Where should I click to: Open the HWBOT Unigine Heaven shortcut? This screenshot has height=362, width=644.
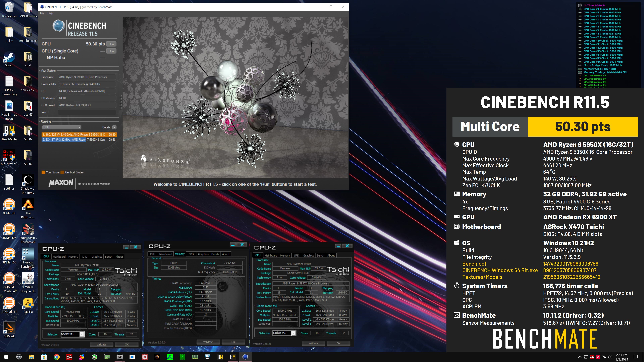tap(28, 283)
